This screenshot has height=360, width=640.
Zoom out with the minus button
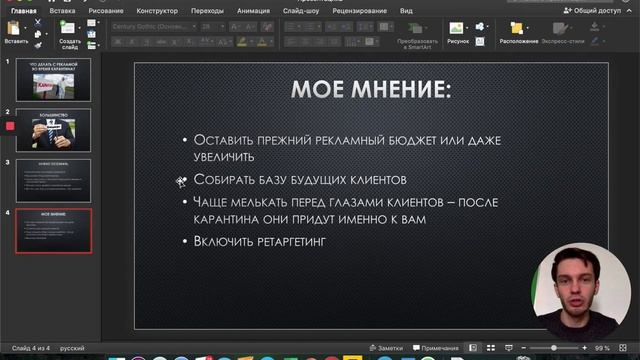[x=524, y=348]
